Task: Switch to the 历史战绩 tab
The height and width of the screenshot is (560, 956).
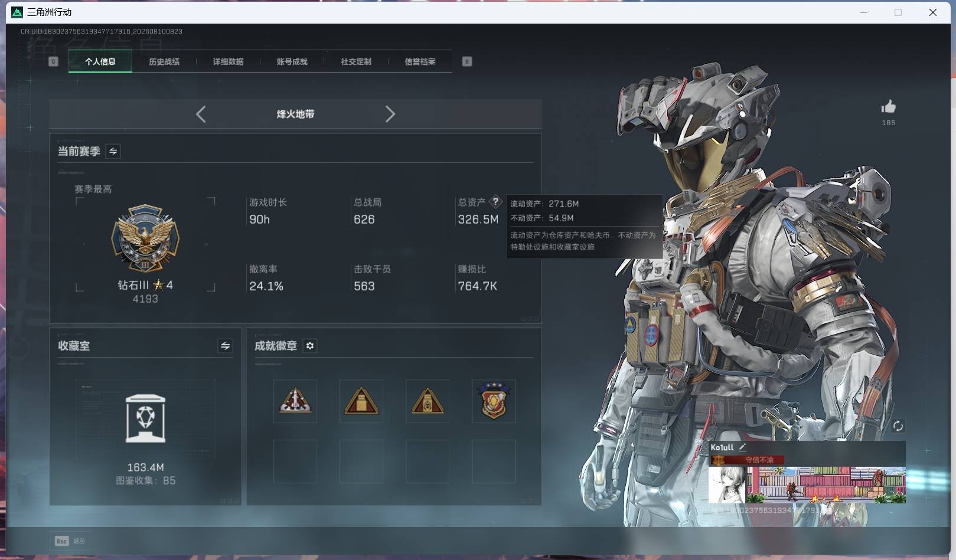Action: (164, 61)
